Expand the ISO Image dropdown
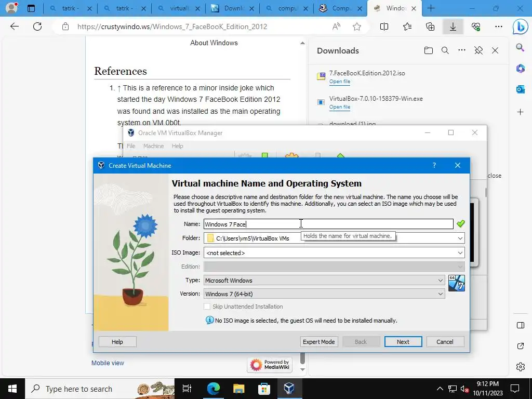 click(460, 253)
